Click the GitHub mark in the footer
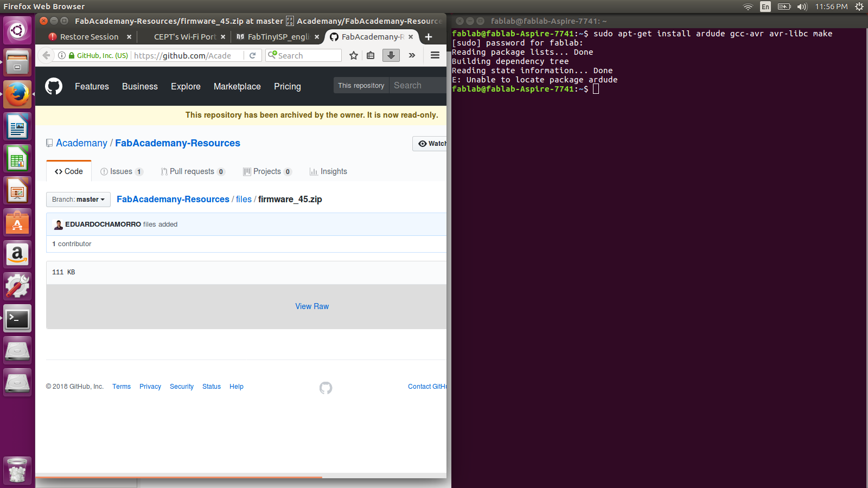The width and height of the screenshot is (868, 488). (325, 388)
